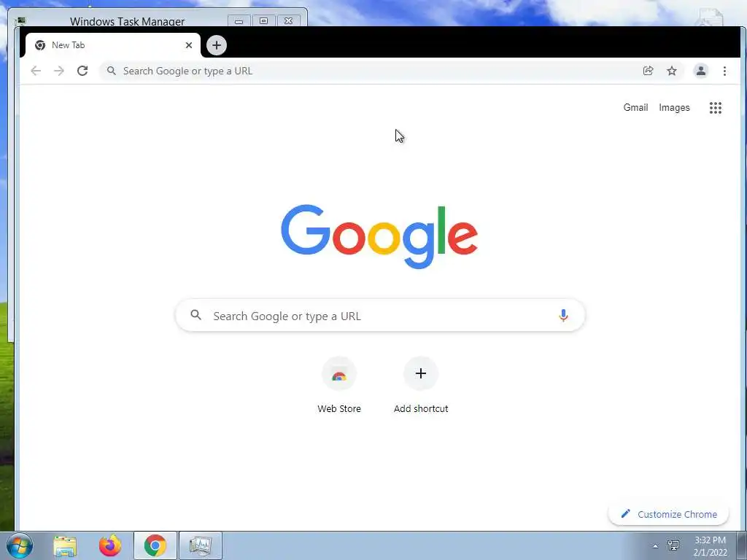
Task: Open File Explorer from the taskbar
Action: tap(65, 545)
